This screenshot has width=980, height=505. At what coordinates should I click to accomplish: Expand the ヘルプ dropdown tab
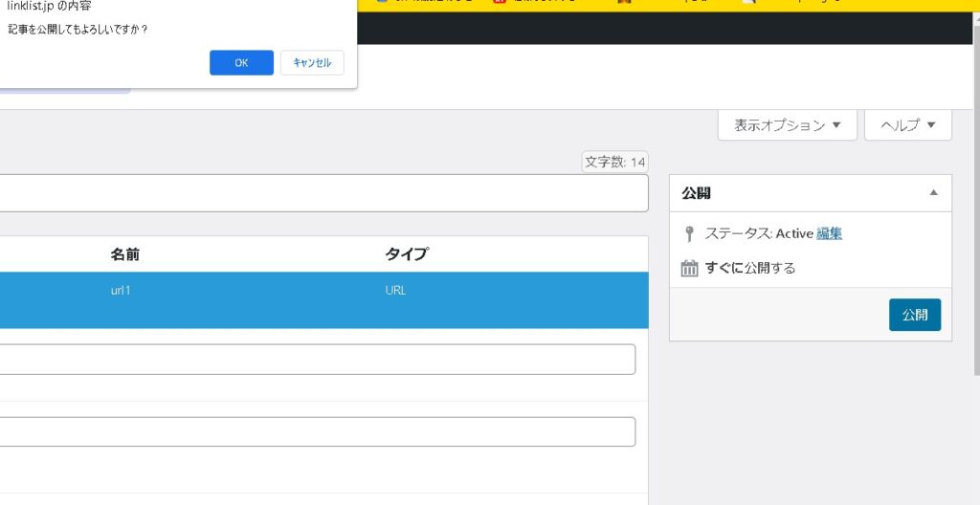907,125
